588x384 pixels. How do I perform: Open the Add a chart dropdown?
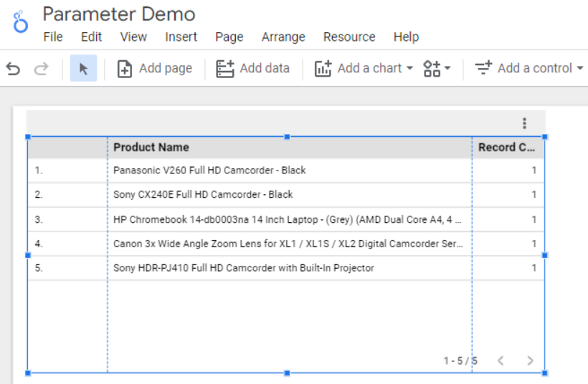[x=364, y=69]
